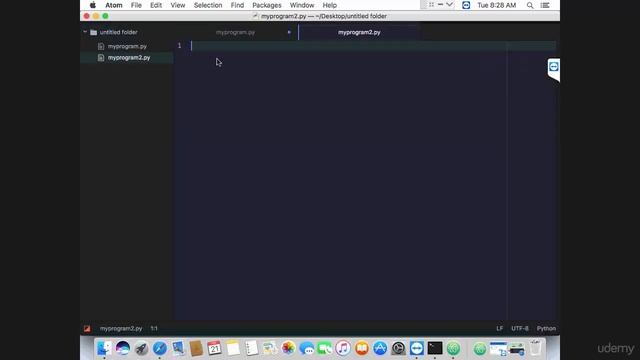The image size is (640, 360).
Task: Open green FaceTime icon in dock
Action: pyautogui.click(x=325, y=348)
